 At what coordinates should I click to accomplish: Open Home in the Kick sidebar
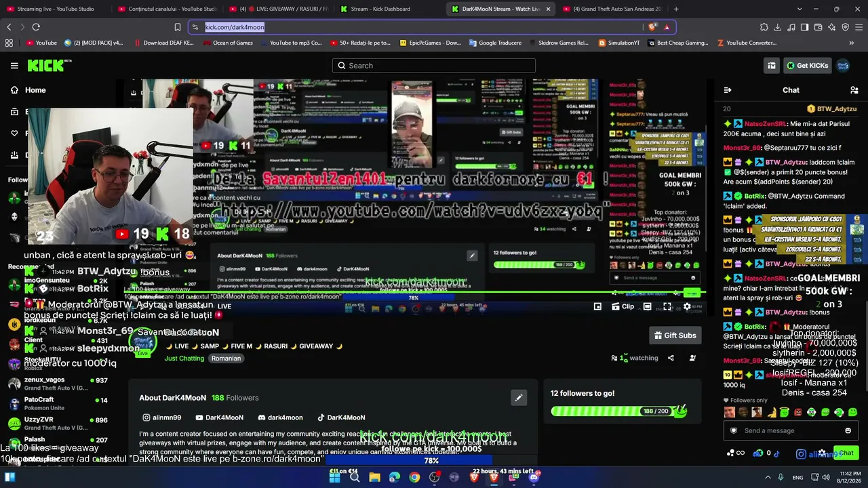click(27, 90)
